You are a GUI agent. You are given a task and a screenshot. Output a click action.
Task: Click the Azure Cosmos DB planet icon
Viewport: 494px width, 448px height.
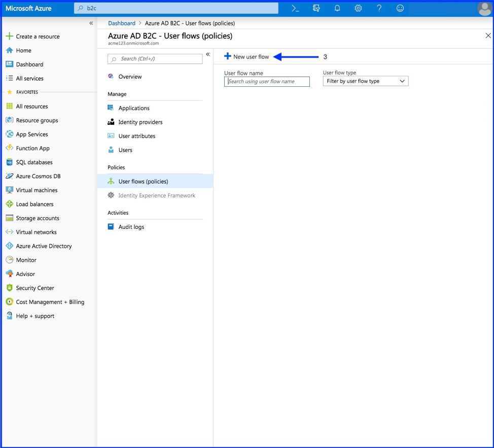(x=10, y=176)
